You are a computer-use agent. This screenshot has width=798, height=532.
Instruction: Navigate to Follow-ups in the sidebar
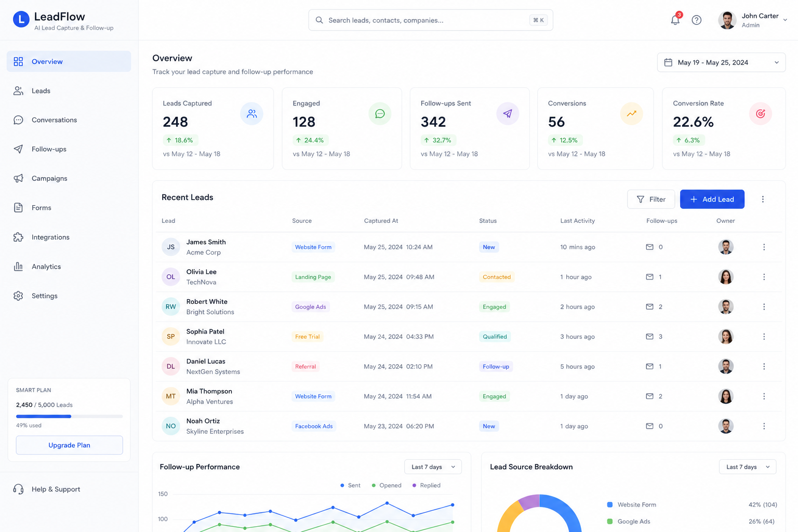tap(69, 149)
